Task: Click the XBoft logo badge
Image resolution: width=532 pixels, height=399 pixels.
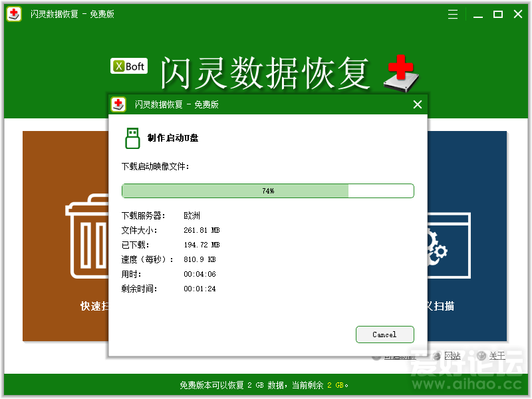Action: tap(129, 66)
